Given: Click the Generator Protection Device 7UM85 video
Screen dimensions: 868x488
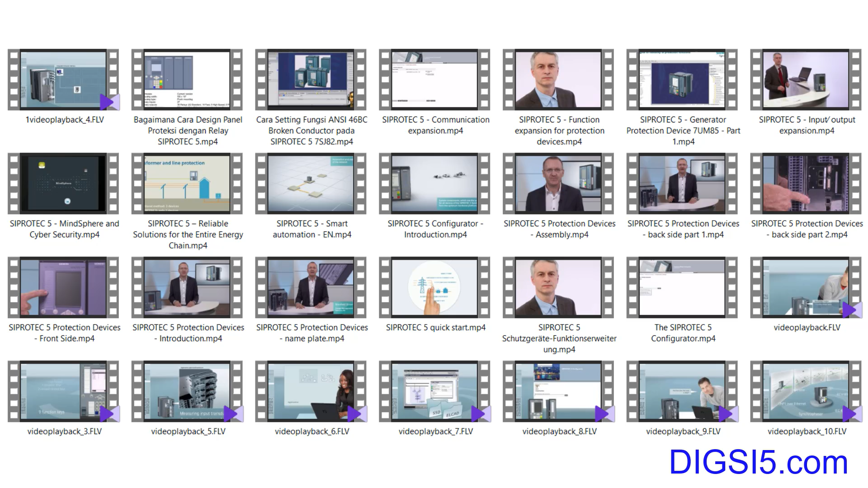Looking at the screenshot, I should pos(682,80).
